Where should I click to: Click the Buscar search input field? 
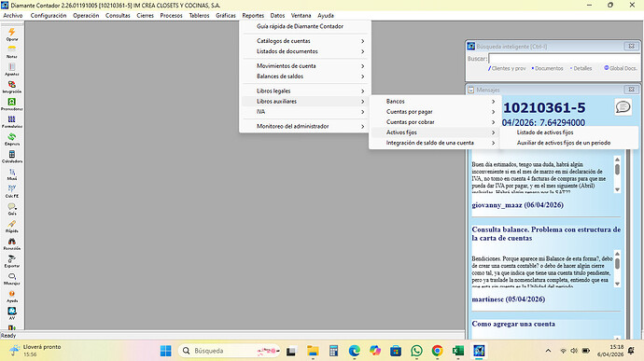tap(564, 59)
